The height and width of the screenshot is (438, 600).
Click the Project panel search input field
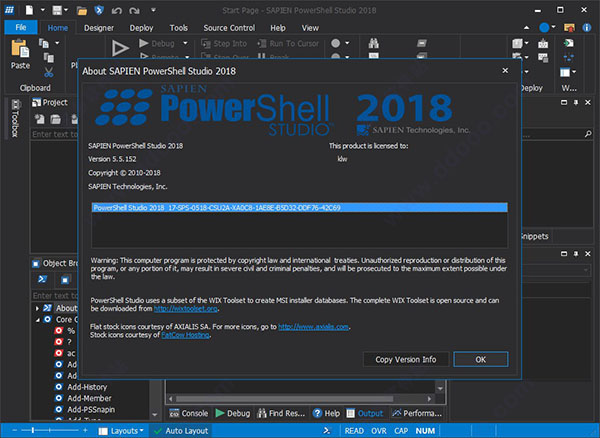[x=54, y=134]
